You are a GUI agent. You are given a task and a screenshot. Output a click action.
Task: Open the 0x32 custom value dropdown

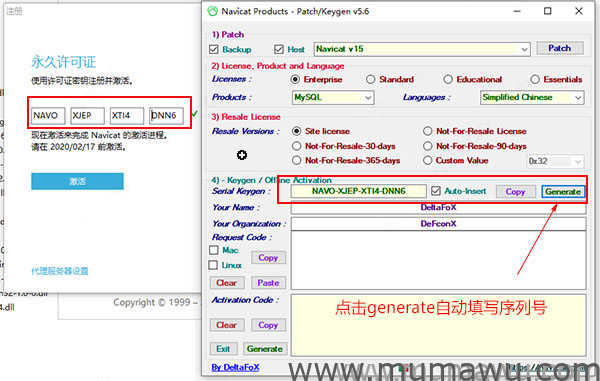point(555,161)
